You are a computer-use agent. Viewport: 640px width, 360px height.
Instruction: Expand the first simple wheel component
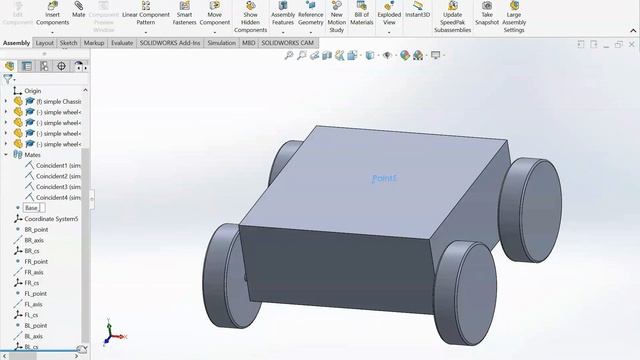[x=6, y=112]
